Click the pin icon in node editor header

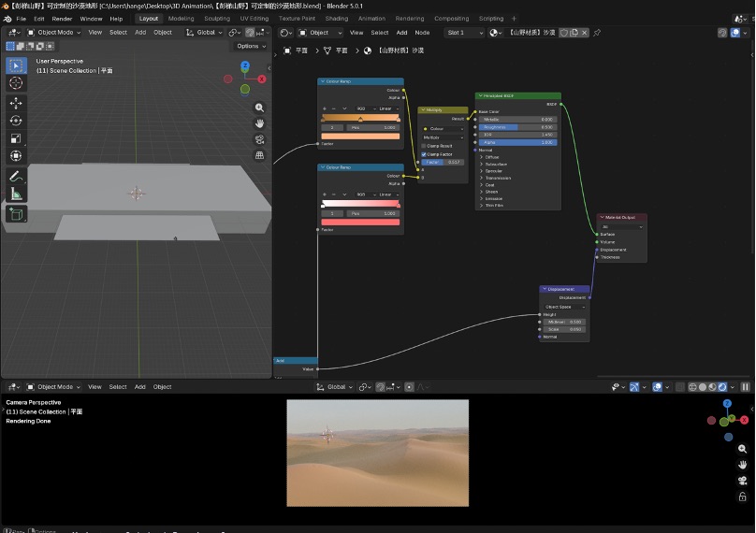pos(597,33)
